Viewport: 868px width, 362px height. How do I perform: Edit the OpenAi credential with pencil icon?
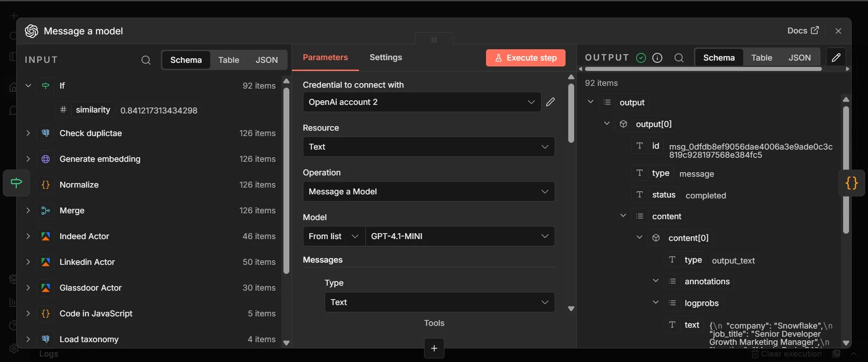click(x=550, y=102)
